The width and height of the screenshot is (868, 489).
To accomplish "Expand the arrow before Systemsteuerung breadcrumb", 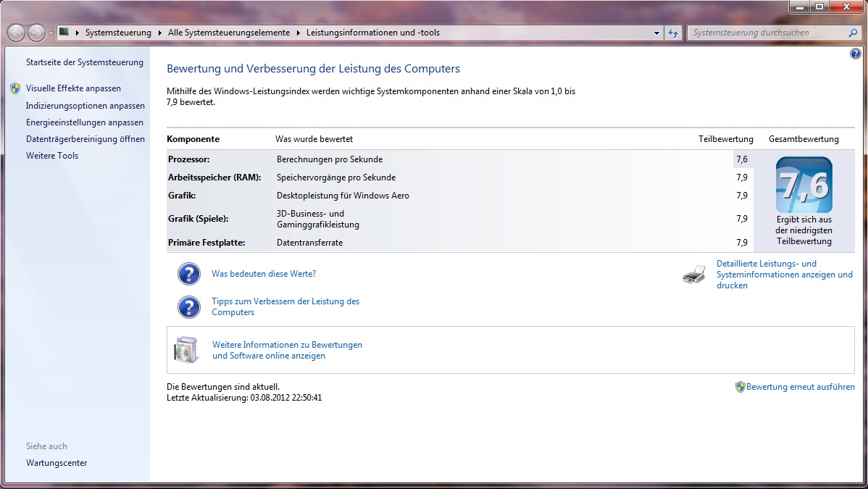I will pos(78,33).
